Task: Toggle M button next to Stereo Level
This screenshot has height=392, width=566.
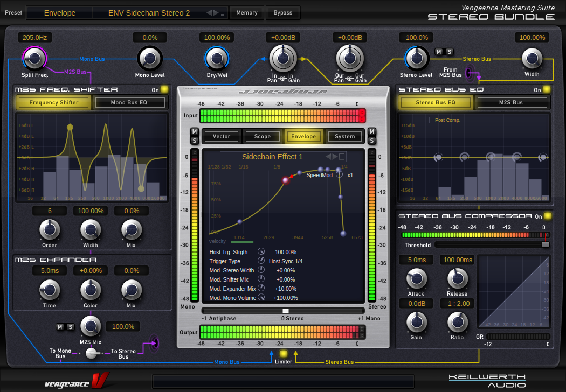Action: click(439, 52)
